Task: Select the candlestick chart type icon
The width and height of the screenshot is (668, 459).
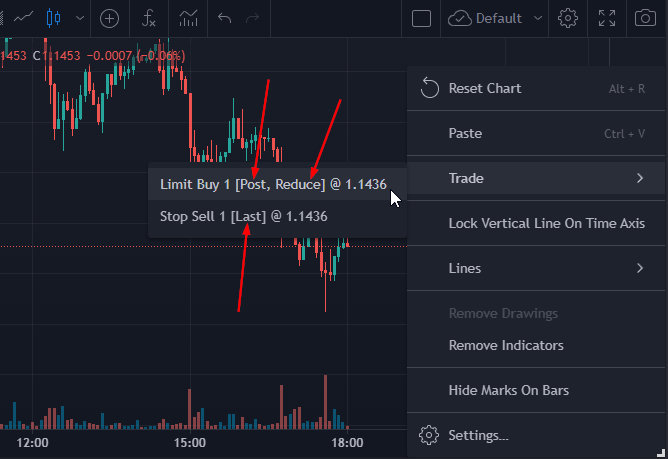Action: (x=53, y=18)
